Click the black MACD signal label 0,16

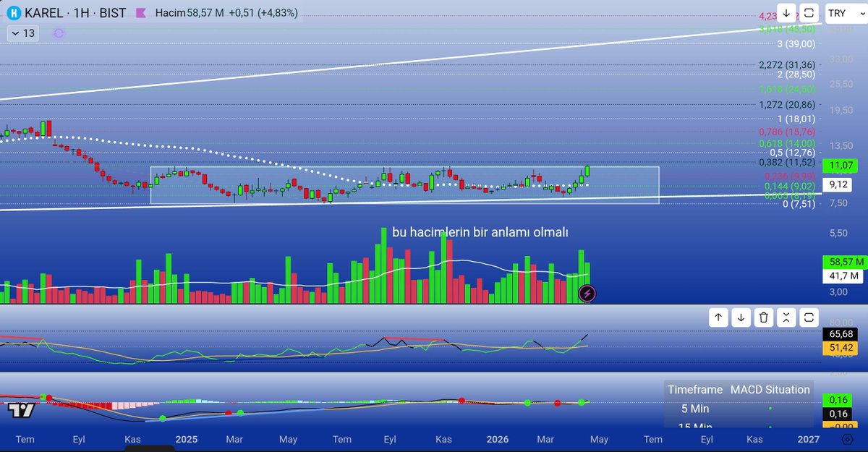(x=837, y=414)
